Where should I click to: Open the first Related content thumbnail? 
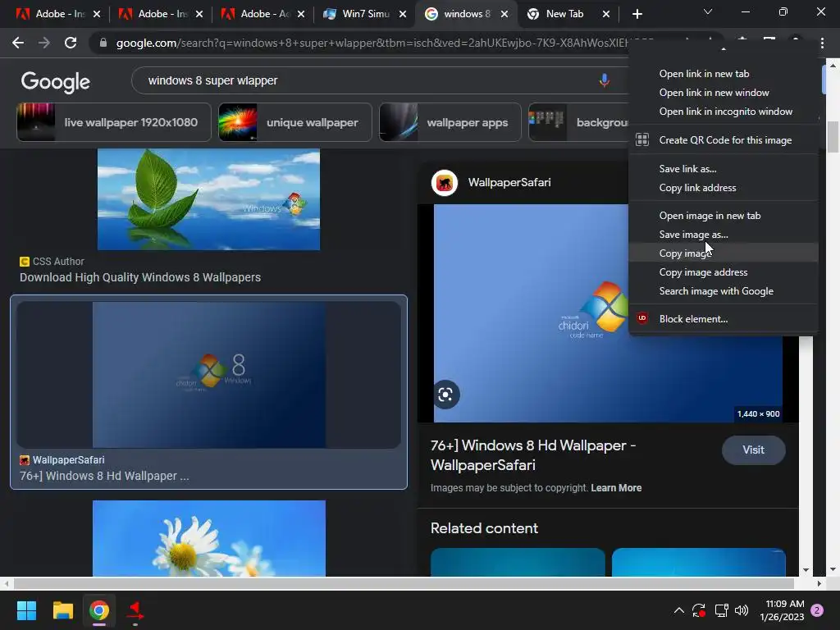[x=518, y=562]
